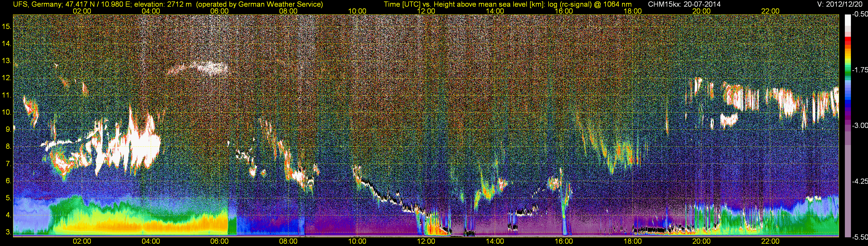Click the '11.' height axis label

tap(7, 95)
